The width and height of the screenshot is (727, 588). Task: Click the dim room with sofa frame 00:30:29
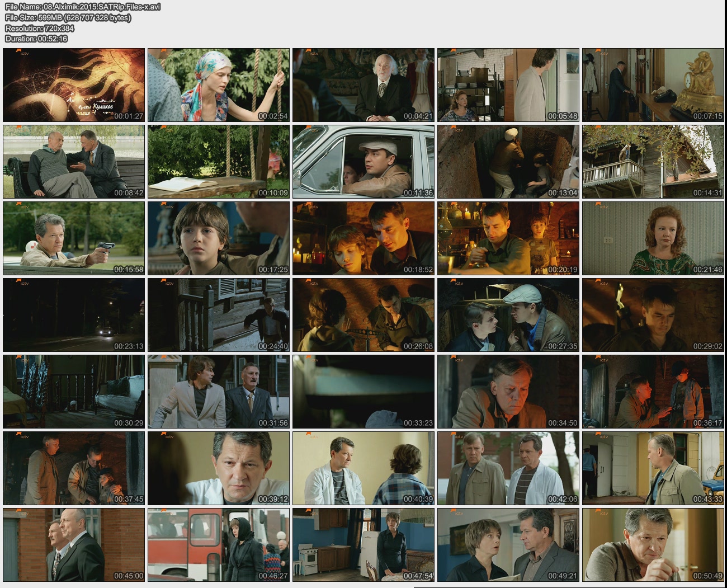[x=74, y=392]
